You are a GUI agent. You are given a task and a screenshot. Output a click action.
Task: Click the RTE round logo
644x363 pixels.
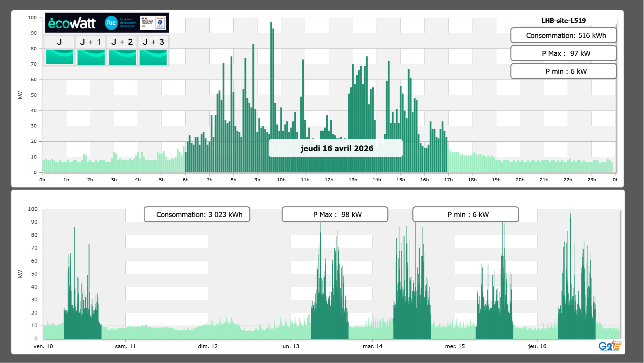(x=111, y=23)
